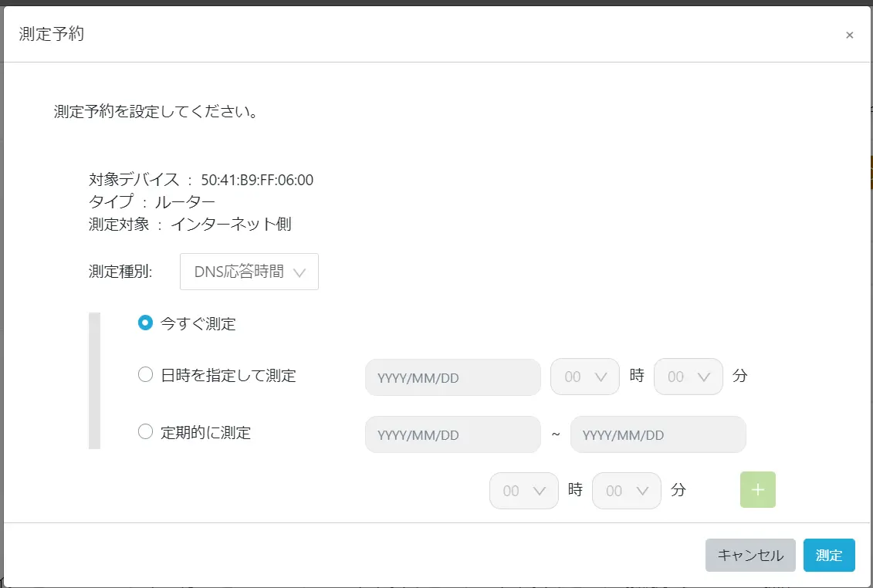Click the blue 測定 button
Viewport: 873px width, 588px height.
click(x=829, y=555)
